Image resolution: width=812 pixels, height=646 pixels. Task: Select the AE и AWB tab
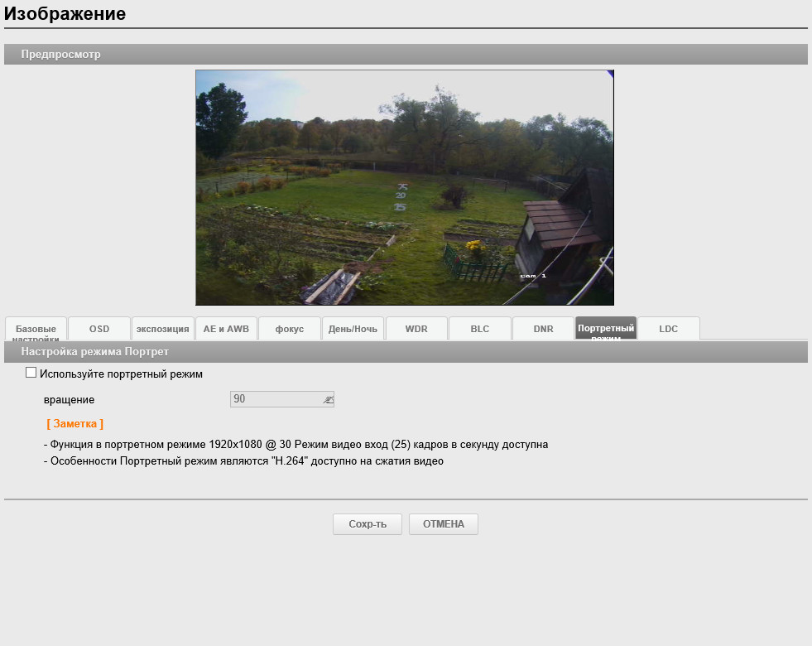(226, 329)
